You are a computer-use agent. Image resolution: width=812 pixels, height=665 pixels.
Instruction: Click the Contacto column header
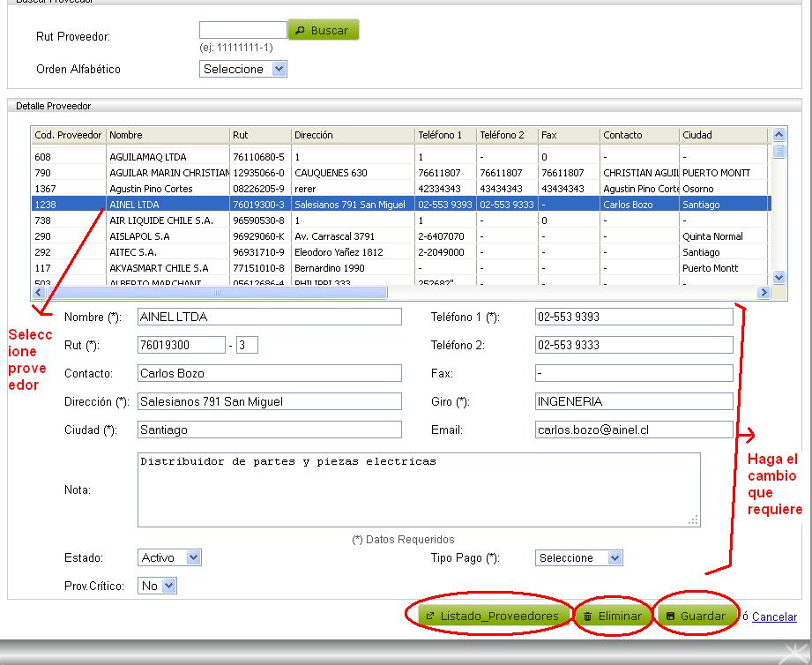click(x=639, y=135)
